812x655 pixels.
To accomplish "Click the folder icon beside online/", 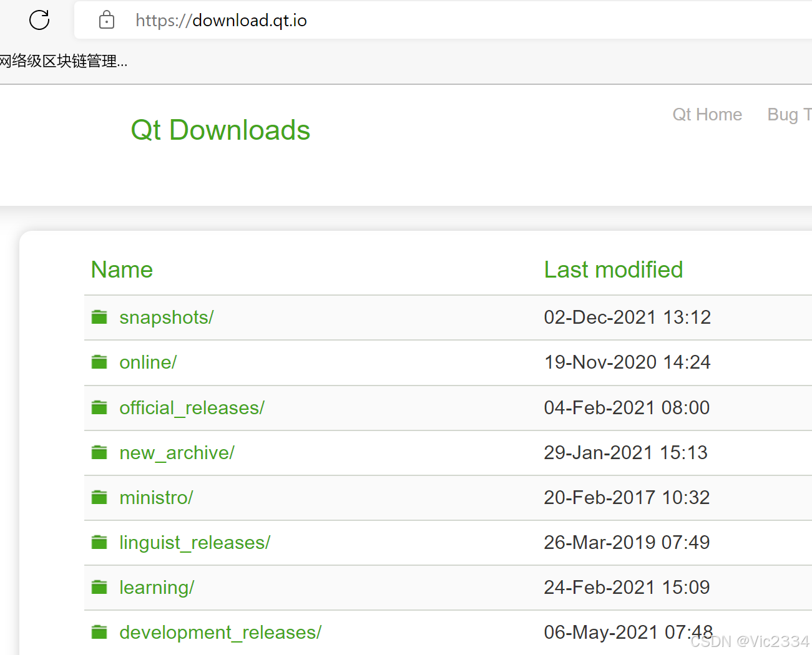I will coord(99,362).
